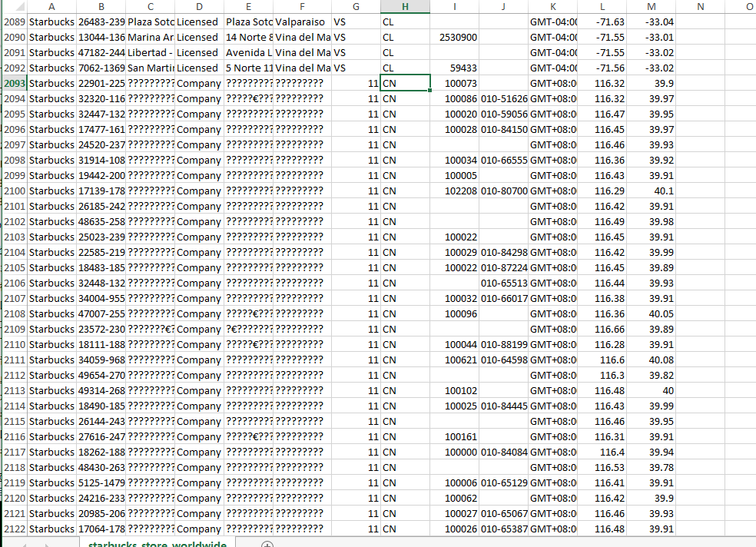The height and width of the screenshot is (547, 756).
Task: Click cell '100062' in row 2120
Action: click(x=454, y=498)
